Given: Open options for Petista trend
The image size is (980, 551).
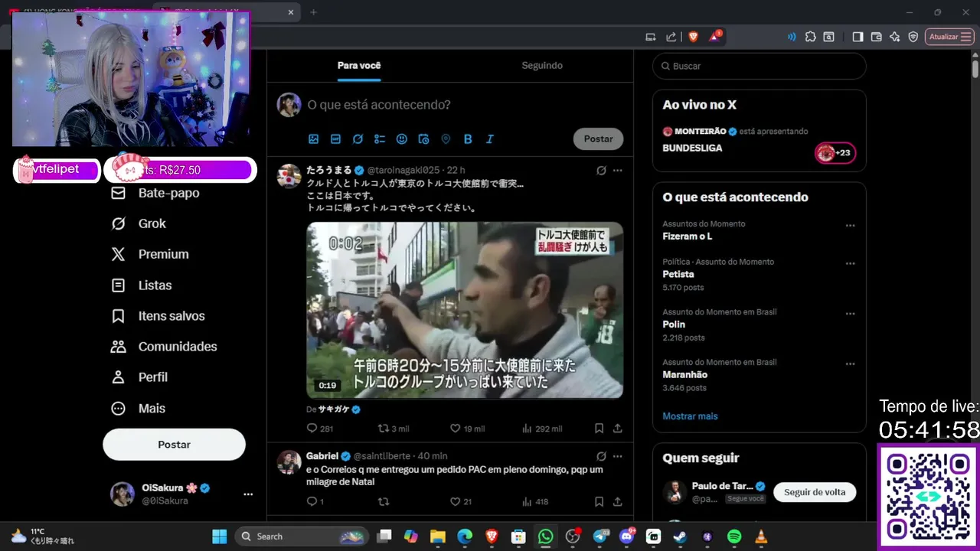Looking at the screenshot, I should (850, 263).
